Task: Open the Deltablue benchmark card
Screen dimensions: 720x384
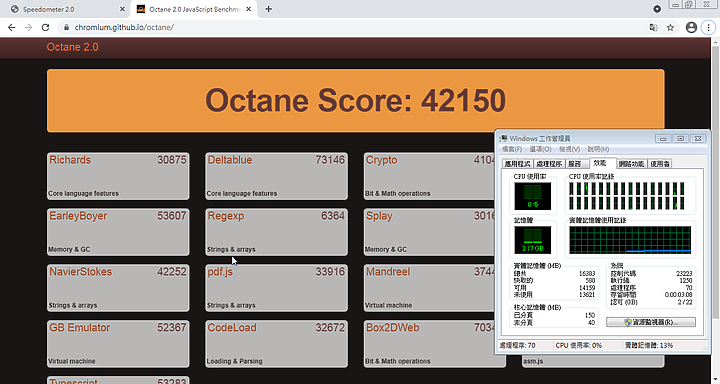Action: [276, 176]
